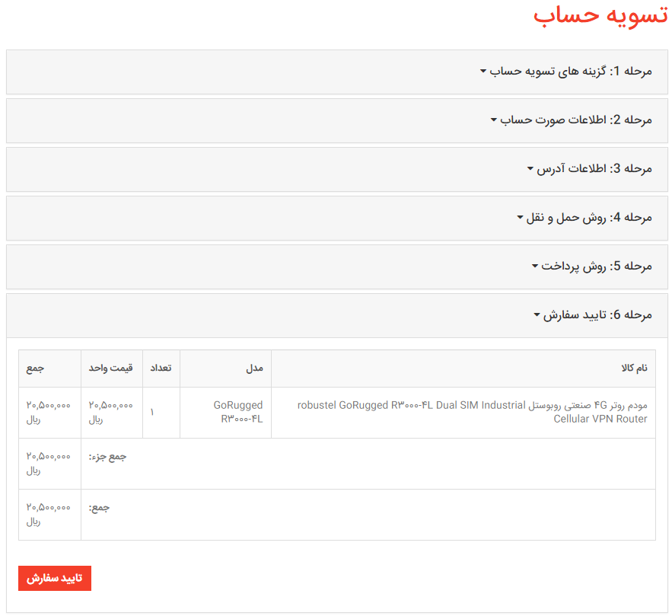Click the quantity value in product row
The width and height of the screenshot is (672, 616).
point(152,412)
